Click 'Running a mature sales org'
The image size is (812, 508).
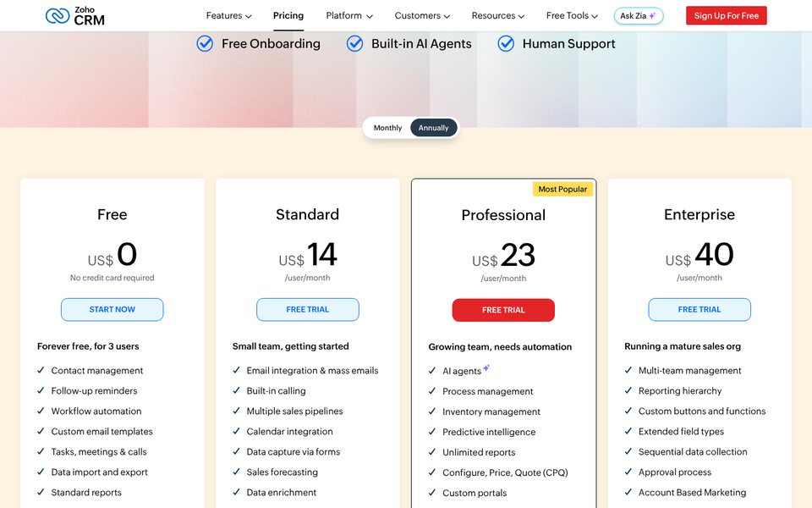pyautogui.click(x=683, y=346)
